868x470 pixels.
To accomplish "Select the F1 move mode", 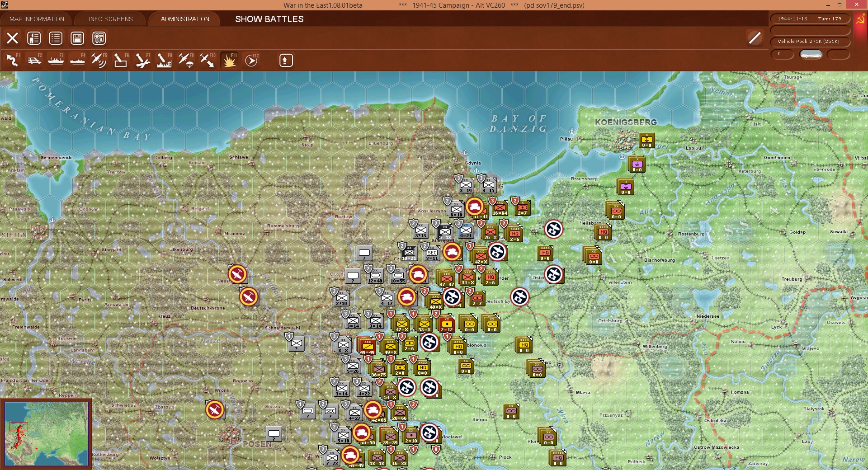I will (12, 60).
